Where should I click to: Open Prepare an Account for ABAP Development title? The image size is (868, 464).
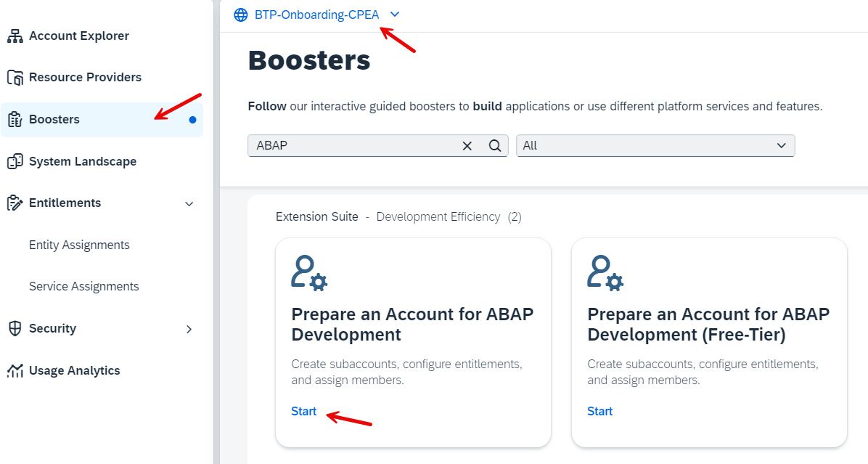click(x=412, y=325)
